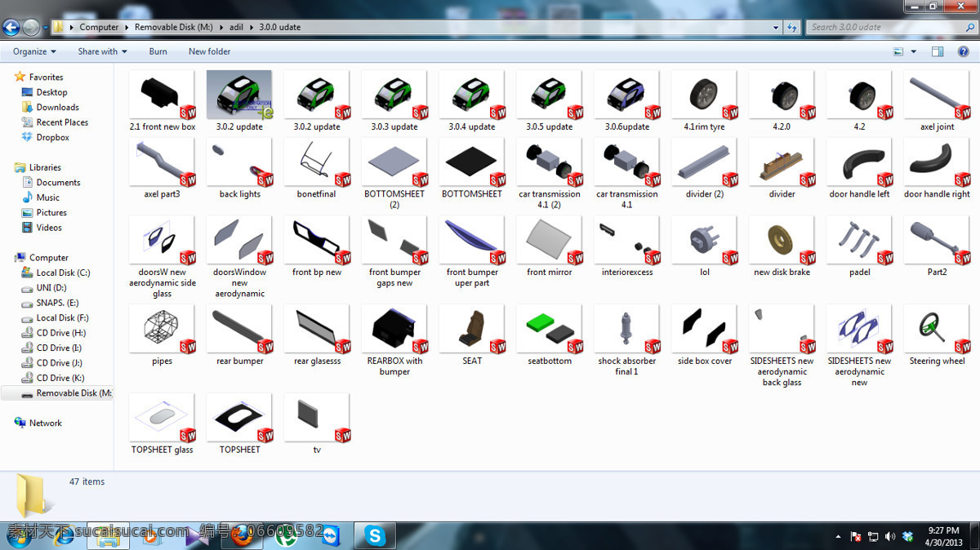Select the axel joint part file

coord(937,101)
